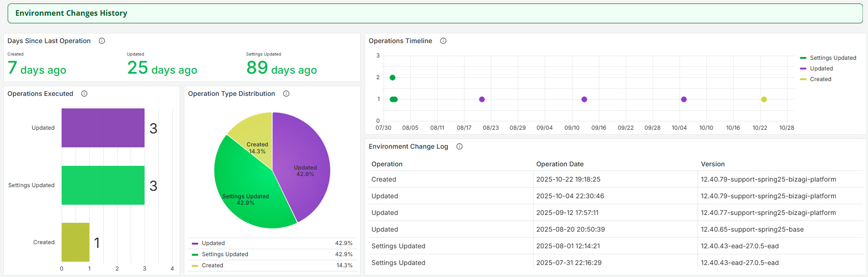Sort by the Version column header
This screenshot has width=868, height=277.
click(x=712, y=164)
